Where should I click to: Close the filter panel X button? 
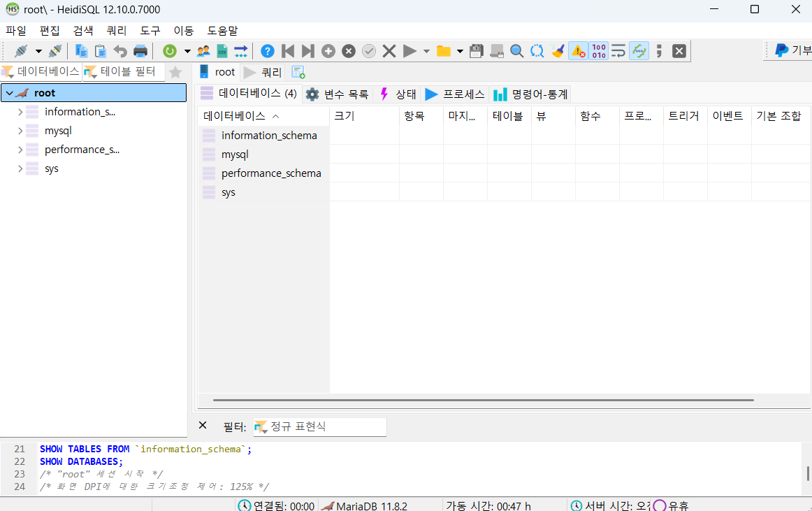(203, 426)
